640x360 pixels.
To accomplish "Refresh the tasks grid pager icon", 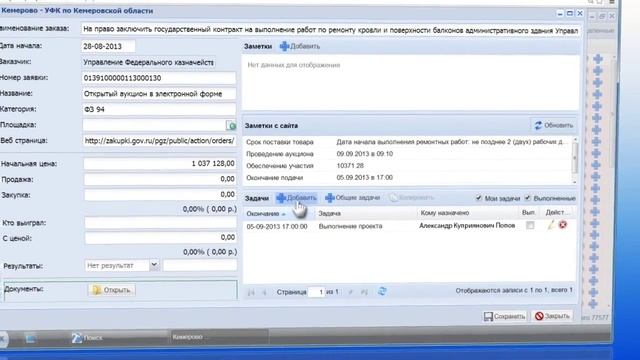I will coord(382,291).
